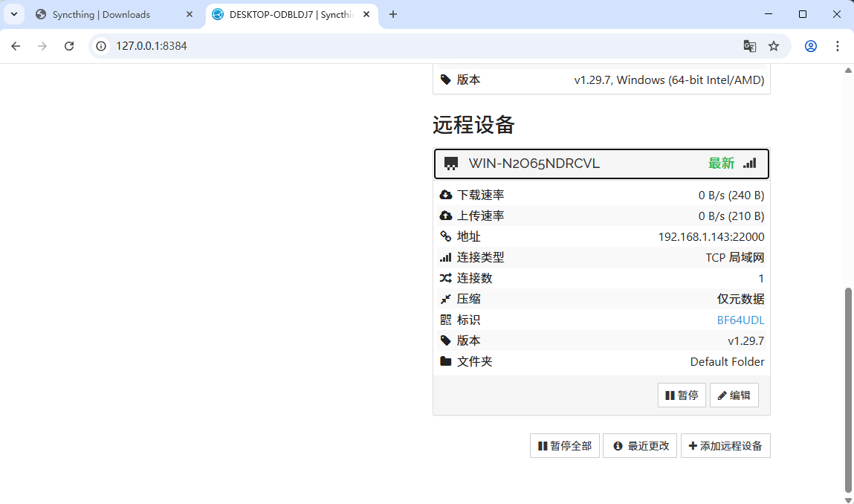
Task: Click the folder icon next to 文件夹
Action: (445, 361)
